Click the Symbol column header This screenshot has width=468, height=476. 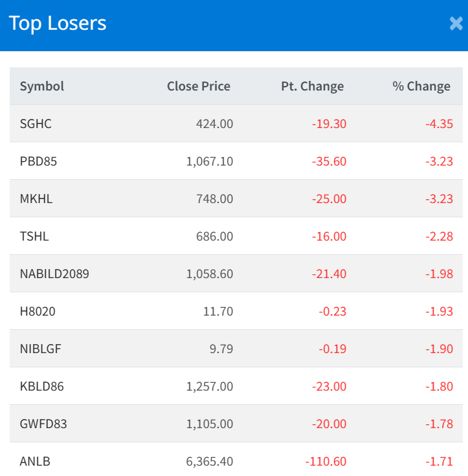[42, 86]
